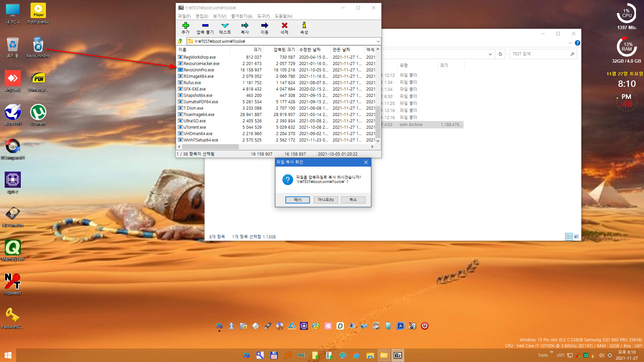Click the Explorer TEST 검색 search box
644x362 pixels.
coord(543,54)
